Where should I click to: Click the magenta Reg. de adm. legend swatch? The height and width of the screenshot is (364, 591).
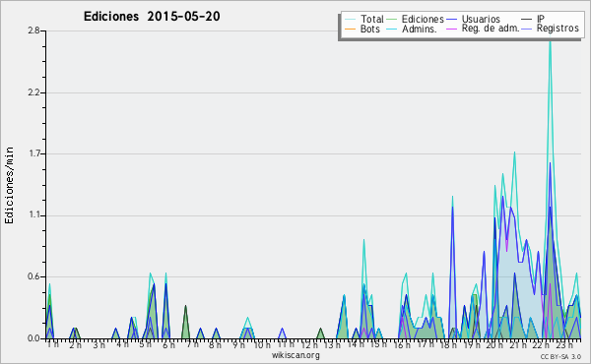pyautogui.click(x=451, y=29)
